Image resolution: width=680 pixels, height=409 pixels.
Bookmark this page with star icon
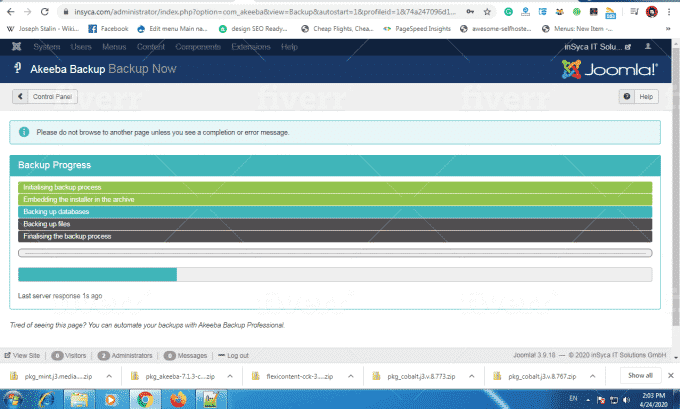point(487,12)
